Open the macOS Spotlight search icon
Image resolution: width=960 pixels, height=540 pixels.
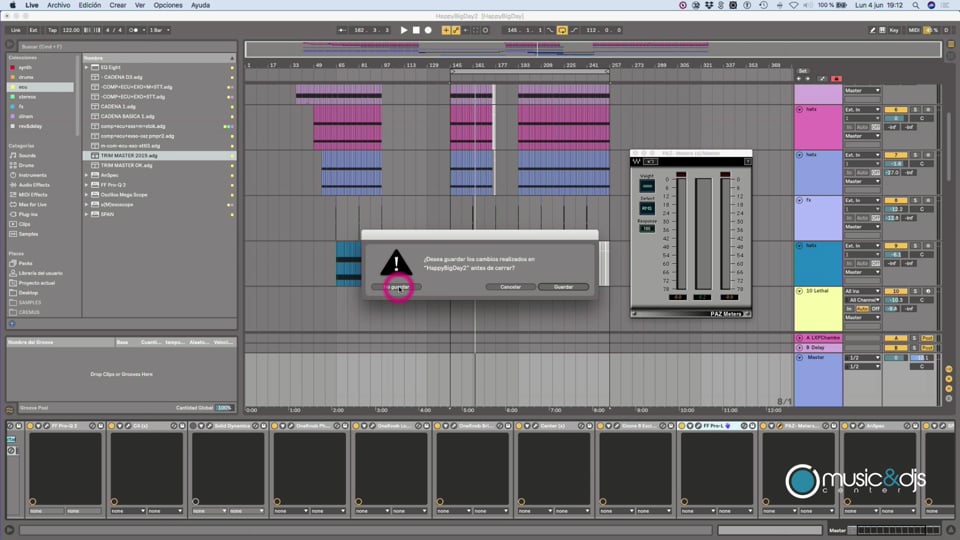coord(915,5)
